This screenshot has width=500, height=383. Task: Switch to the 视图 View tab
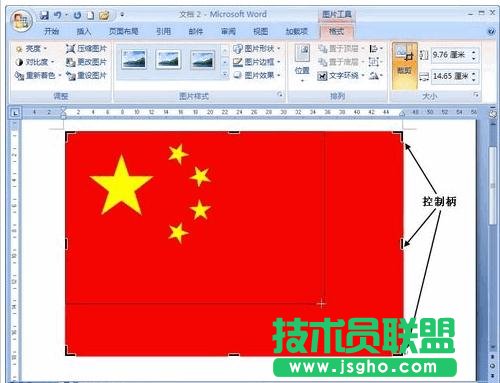(261, 31)
